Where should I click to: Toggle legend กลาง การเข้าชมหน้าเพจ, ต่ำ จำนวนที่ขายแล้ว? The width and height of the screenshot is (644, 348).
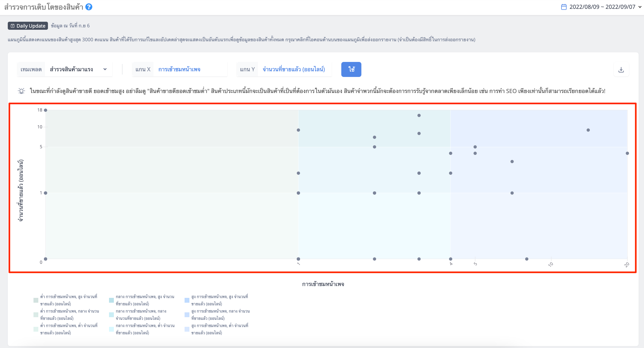point(142,329)
